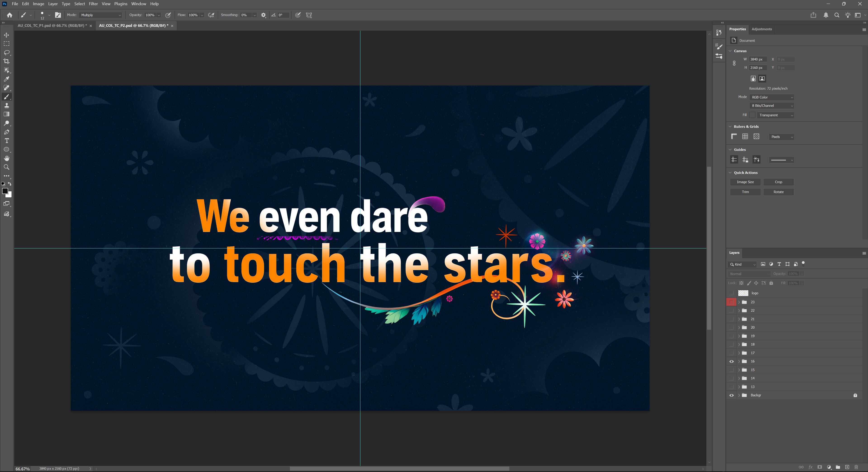This screenshot has height=472, width=868.
Task: Click the Trim quick action button
Action: click(x=745, y=192)
